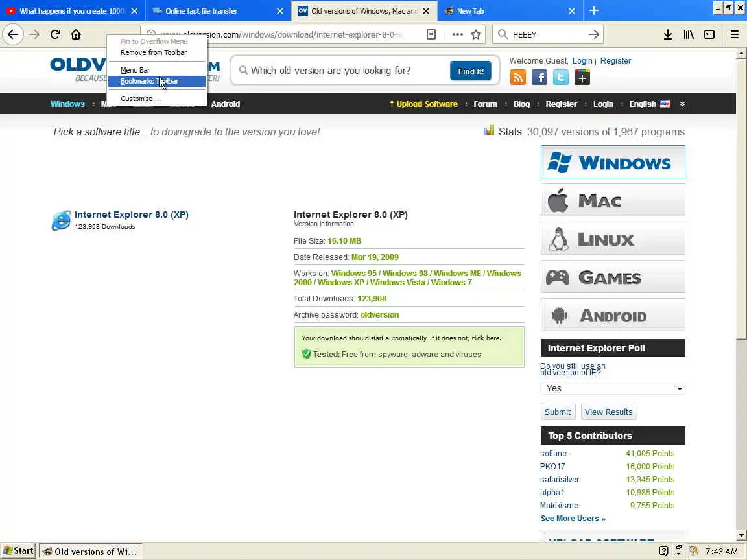Click Windows in the site nav bar
The image size is (747, 560).
[x=67, y=104]
